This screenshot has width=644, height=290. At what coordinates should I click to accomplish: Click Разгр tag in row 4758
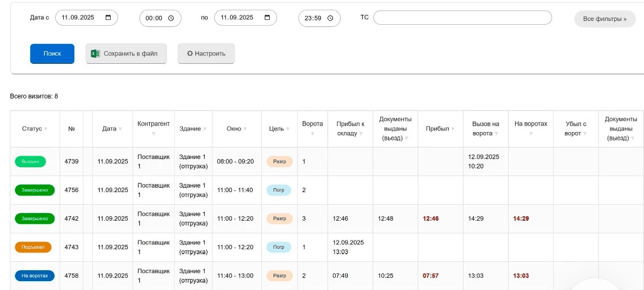pyautogui.click(x=279, y=276)
